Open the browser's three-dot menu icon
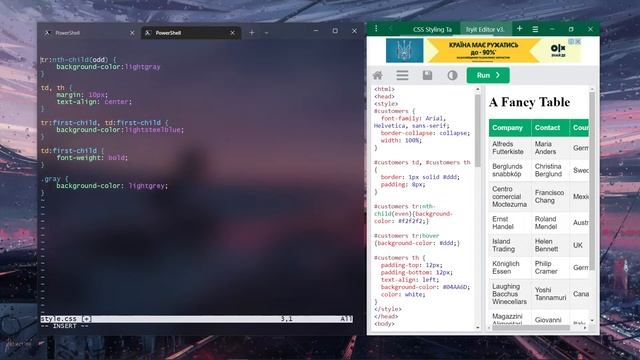This screenshot has height=360, width=640. 376,29
